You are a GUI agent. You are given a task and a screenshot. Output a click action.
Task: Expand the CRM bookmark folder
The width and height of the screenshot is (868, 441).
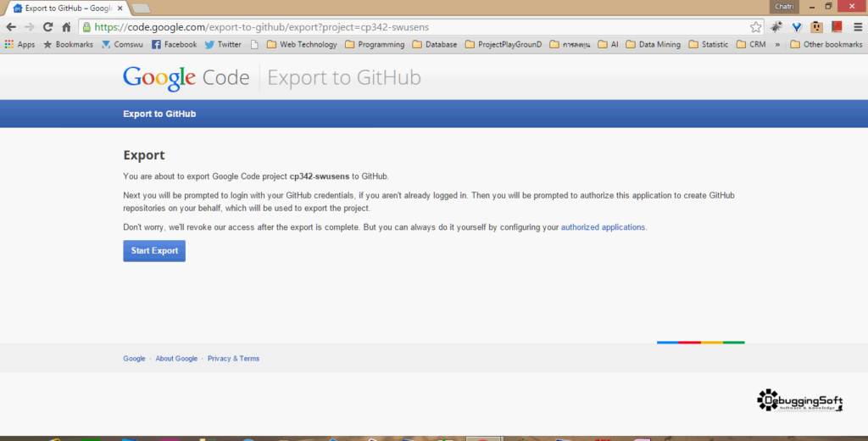tap(751, 44)
